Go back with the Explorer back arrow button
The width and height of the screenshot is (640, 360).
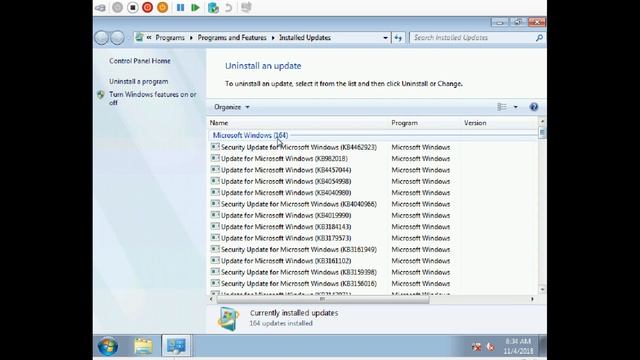[x=102, y=38]
